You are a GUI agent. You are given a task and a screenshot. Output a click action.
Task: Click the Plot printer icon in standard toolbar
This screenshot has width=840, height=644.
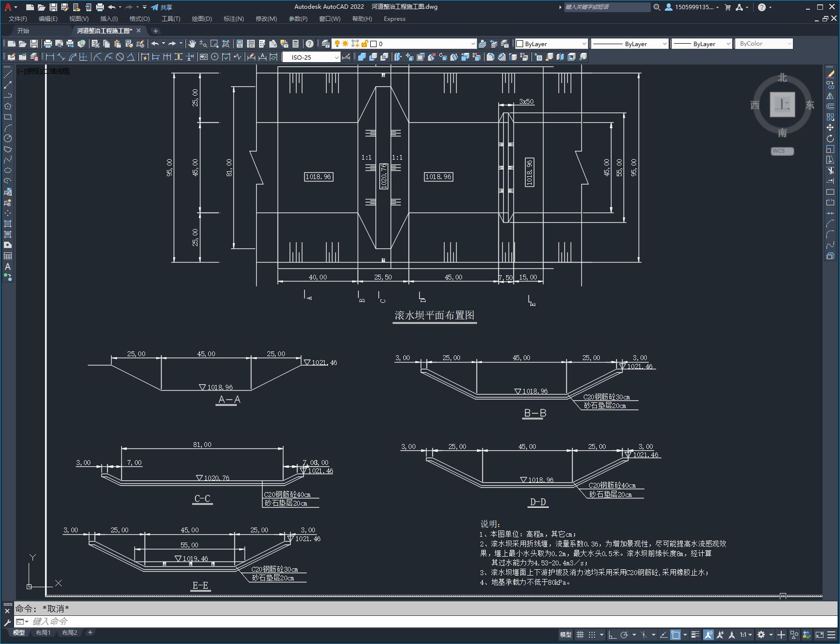(48, 44)
